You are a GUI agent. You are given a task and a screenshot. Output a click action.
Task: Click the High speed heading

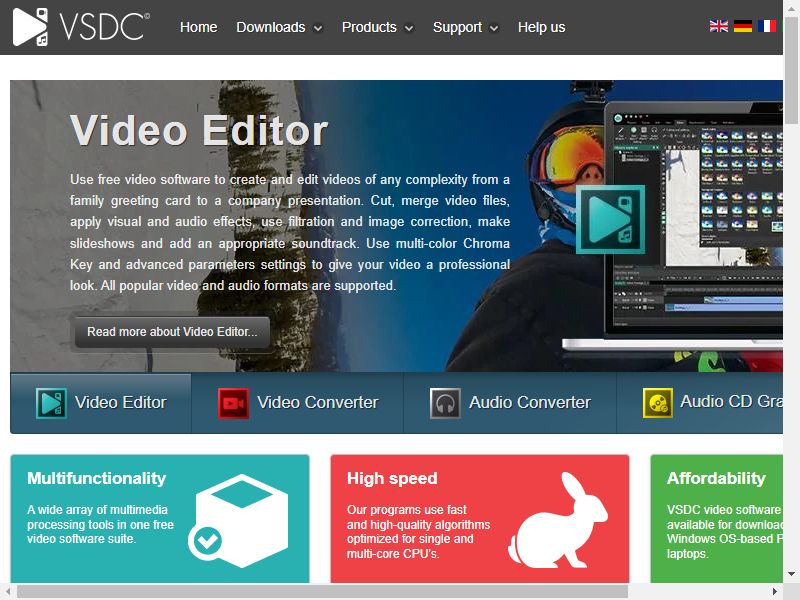pyautogui.click(x=392, y=478)
